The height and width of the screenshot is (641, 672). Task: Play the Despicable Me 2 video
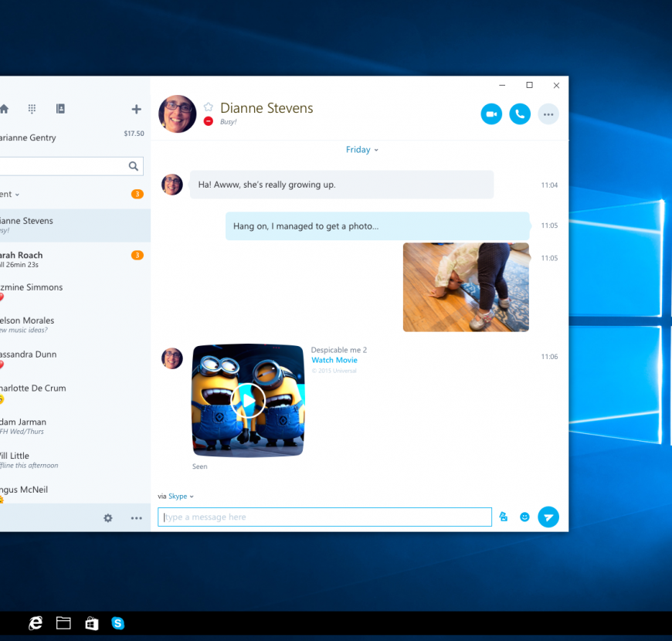[x=248, y=401]
